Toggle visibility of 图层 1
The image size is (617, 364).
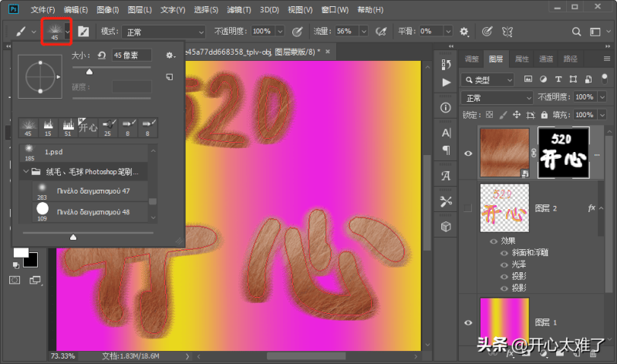[468, 323]
